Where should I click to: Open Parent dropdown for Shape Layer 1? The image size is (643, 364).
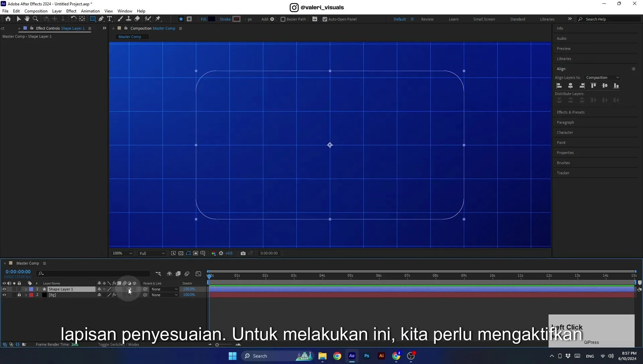(164, 289)
